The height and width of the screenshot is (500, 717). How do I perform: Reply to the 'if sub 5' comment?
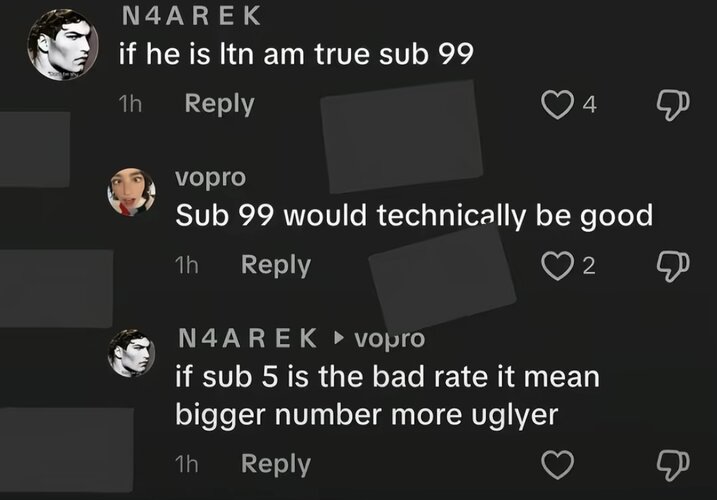(x=276, y=464)
